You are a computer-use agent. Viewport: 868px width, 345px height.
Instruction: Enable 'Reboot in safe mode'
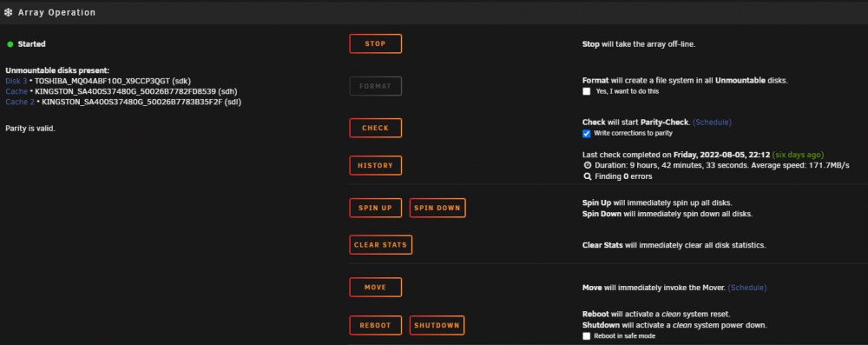[x=587, y=336]
